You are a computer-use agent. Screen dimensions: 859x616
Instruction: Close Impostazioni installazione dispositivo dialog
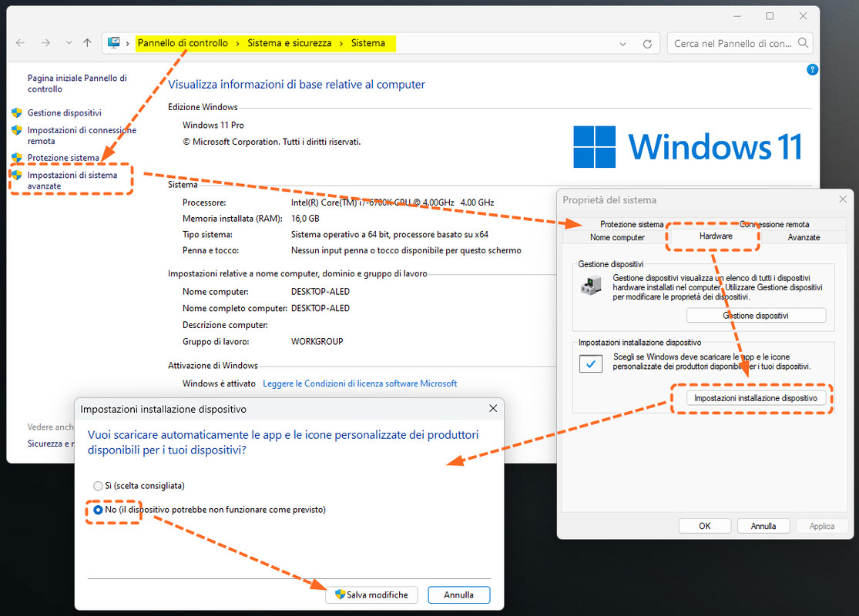493,408
